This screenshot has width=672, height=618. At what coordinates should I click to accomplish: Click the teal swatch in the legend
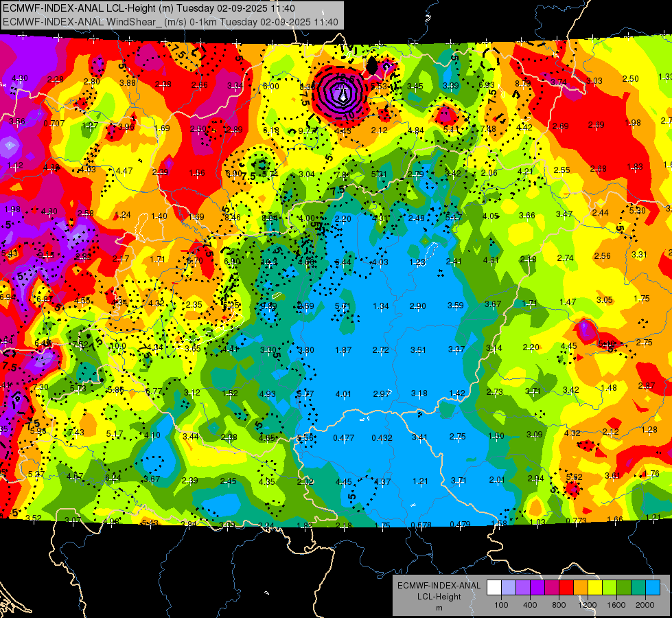[x=638, y=588]
